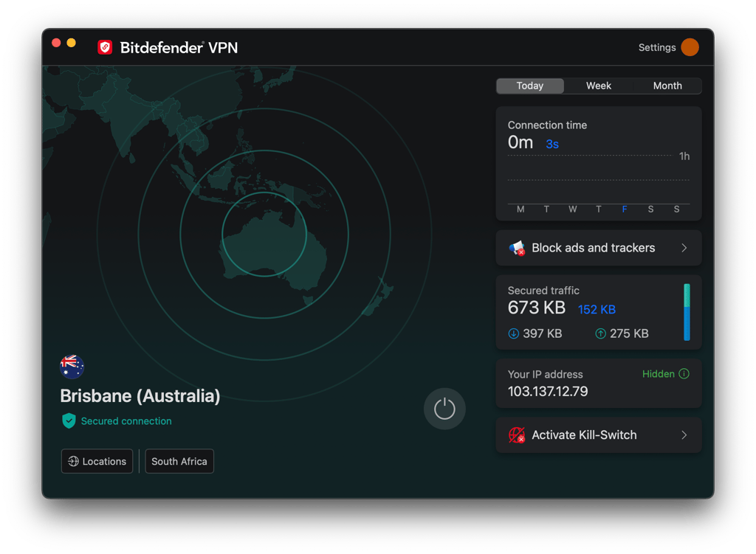Toggle the VPN power button
Viewport: 756px width, 554px height.
[x=444, y=409]
